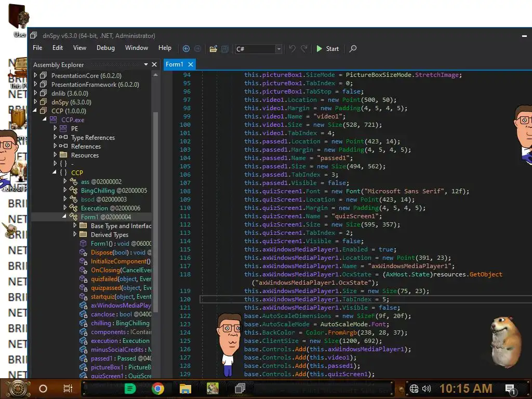Click the Open file folder icon
The height and width of the screenshot is (399, 532).
click(x=213, y=48)
